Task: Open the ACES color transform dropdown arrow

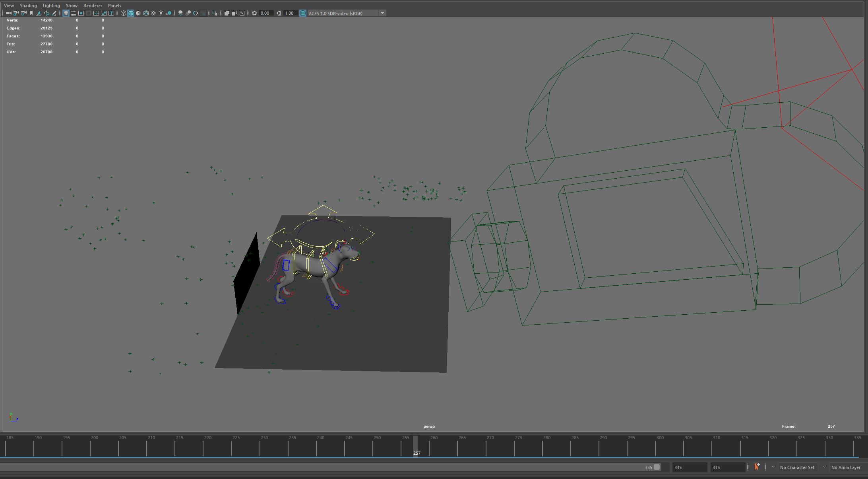Action: click(x=382, y=13)
